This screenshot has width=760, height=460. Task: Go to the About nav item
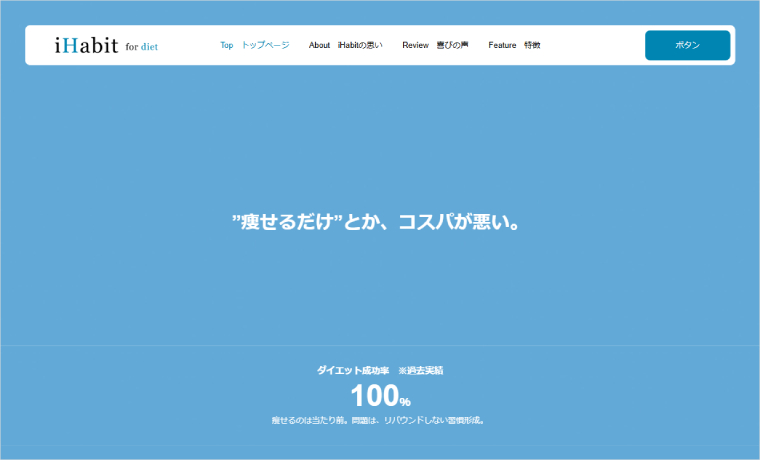coord(319,45)
